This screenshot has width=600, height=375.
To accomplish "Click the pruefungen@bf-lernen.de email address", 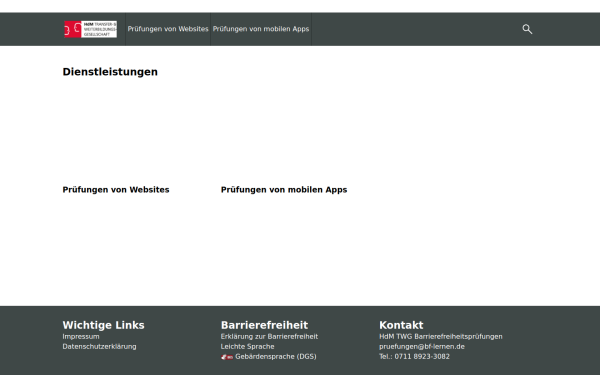I will click(x=422, y=347).
